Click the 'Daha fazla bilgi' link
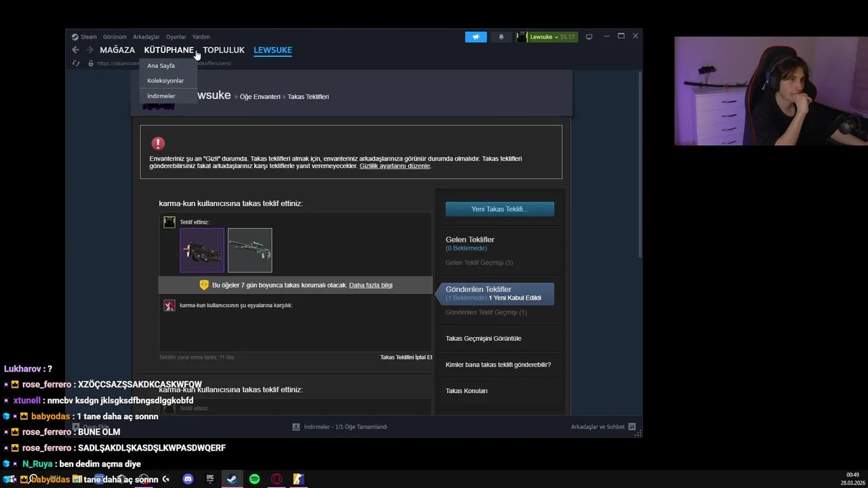 pos(370,285)
